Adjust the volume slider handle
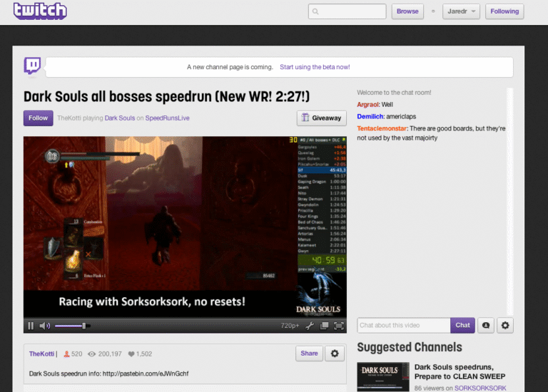 click(84, 326)
